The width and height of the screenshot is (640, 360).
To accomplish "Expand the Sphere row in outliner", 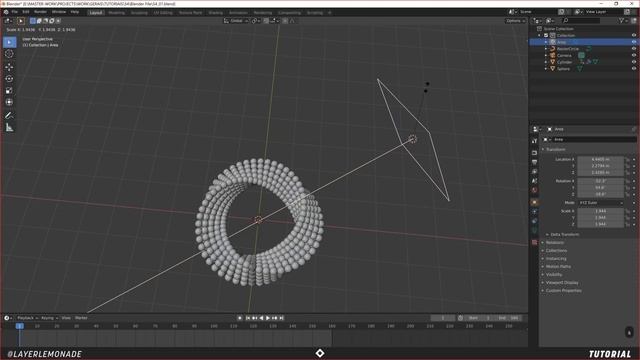I will pyautogui.click(x=546, y=69).
